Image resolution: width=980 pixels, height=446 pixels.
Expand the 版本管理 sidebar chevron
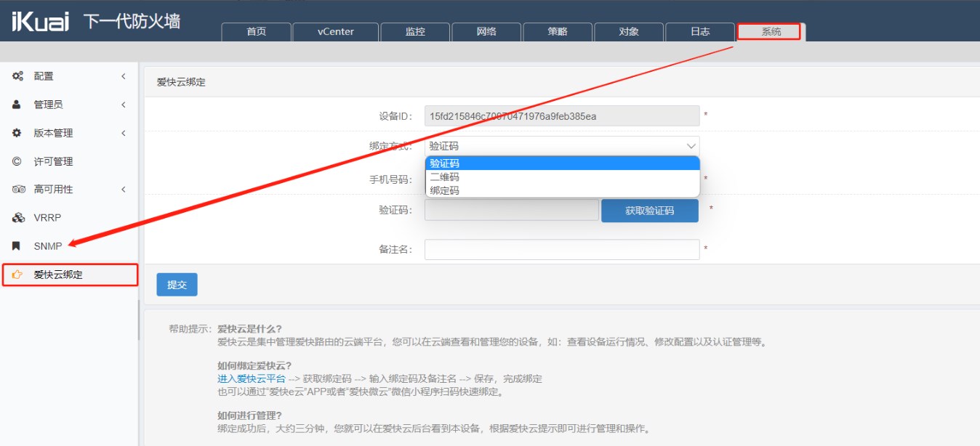[x=124, y=133]
